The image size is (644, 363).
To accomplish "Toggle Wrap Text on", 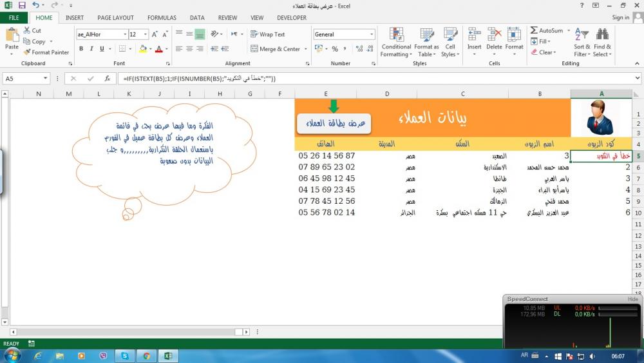I will coord(267,34).
